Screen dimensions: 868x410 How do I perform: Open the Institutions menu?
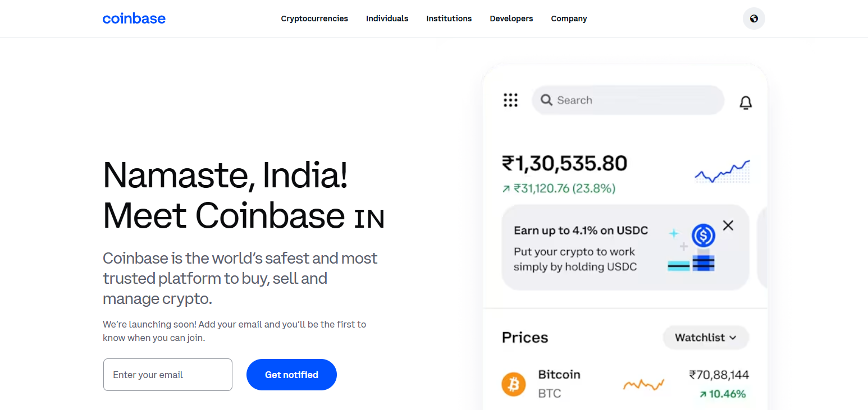[449, 19]
